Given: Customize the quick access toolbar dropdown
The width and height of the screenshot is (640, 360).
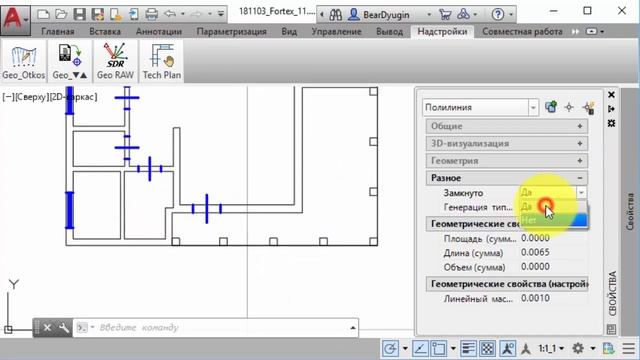Looking at the screenshot, I should pyautogui.click(x=221, y=14).
